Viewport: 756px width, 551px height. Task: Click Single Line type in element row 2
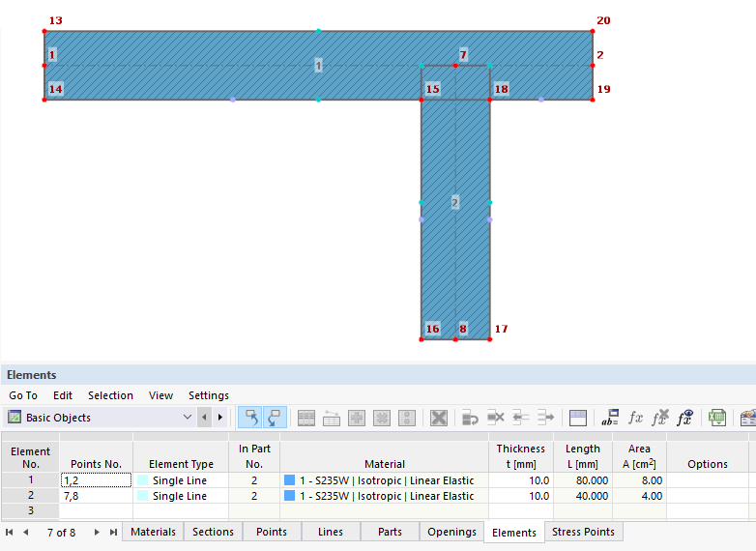pyautogui.click(x=180, y=496)
